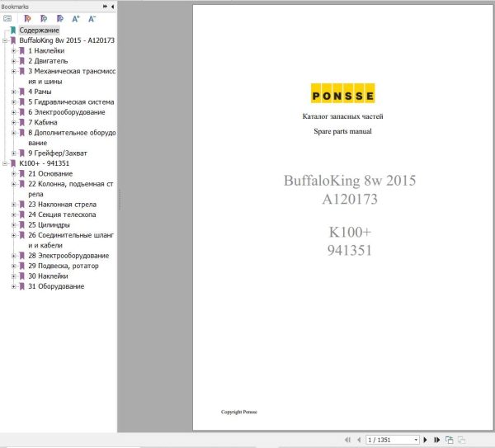Image resolution: width=495 pixels, height=448 pixels.
Task: Click the bookmark icon beside 21 Основание
Action: [x=21, y=173]
